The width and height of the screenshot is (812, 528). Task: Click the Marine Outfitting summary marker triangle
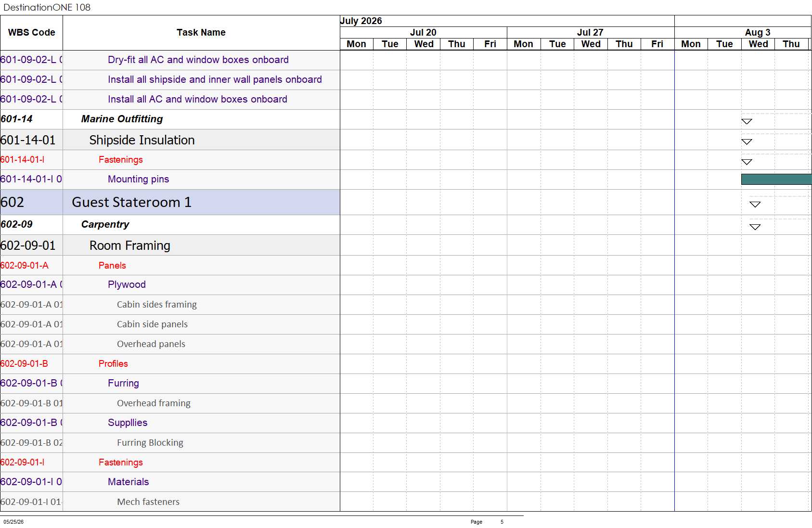(747, 121)
